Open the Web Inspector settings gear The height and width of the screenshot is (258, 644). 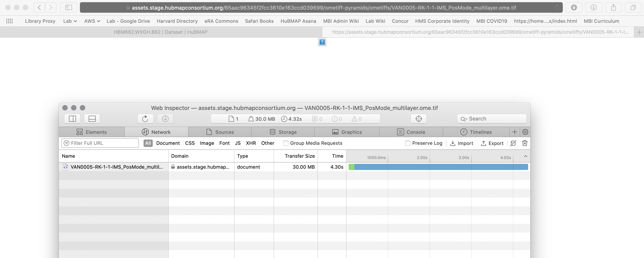pyautogui.click(x=525, y=132)
